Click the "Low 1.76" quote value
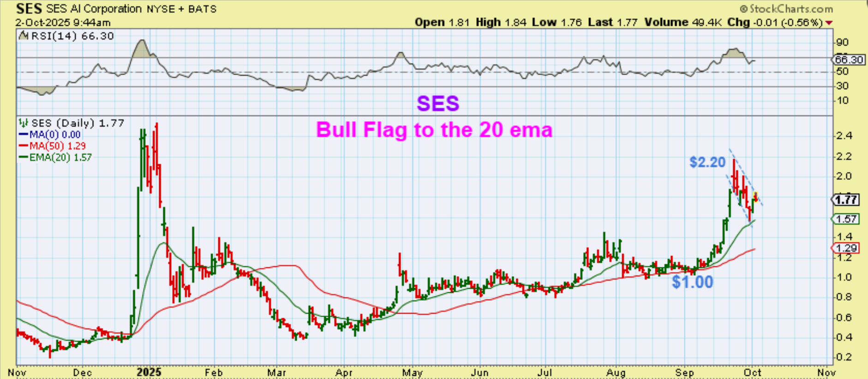 point(557,22)
